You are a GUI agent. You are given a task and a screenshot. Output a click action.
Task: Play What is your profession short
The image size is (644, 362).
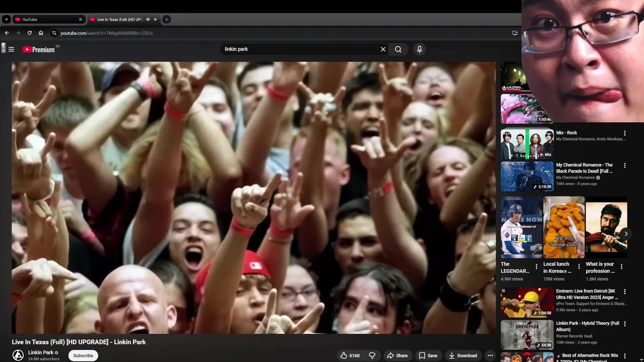click(x=606, y=227)
